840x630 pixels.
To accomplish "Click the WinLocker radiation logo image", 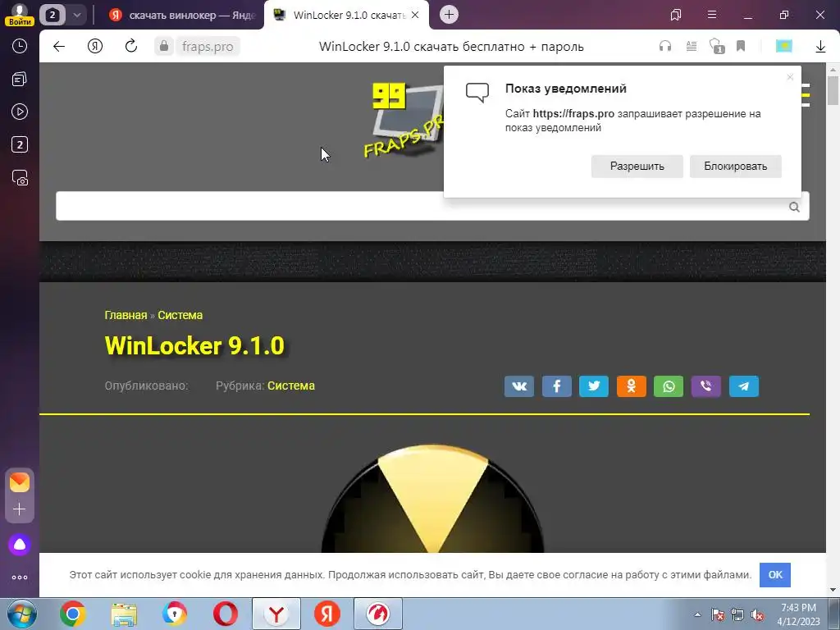I will pos(433,500).
